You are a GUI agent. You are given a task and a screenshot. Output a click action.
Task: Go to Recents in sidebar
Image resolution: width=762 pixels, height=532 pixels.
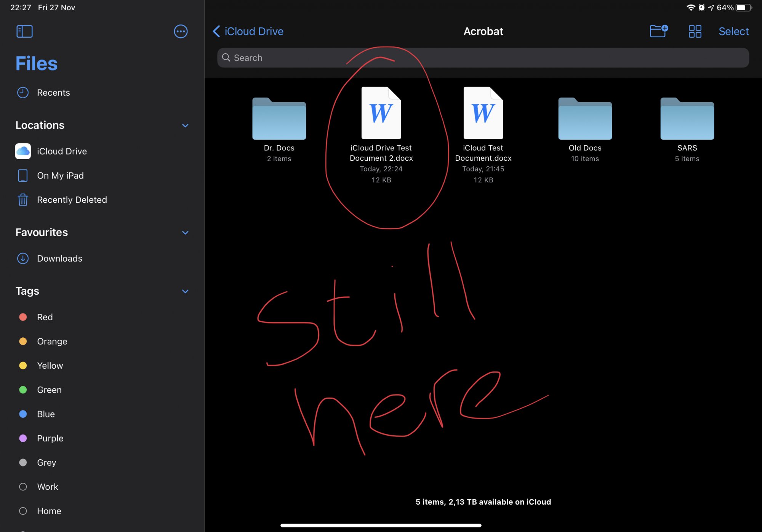[x=53, y=93]
